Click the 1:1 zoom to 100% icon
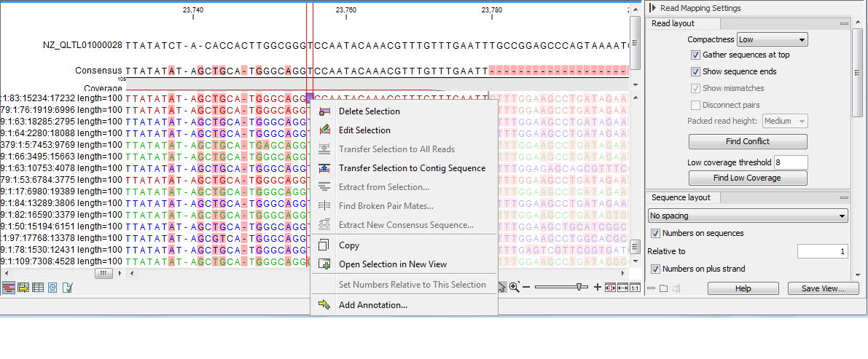 [635, 288]
